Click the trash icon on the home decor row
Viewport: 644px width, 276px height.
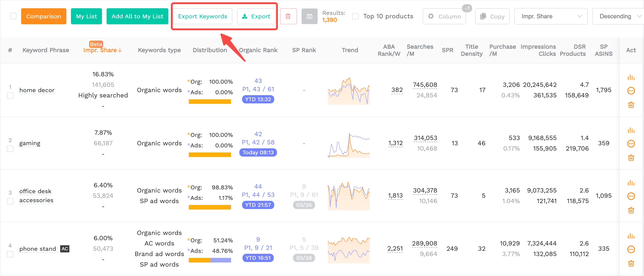pos(631,105)
